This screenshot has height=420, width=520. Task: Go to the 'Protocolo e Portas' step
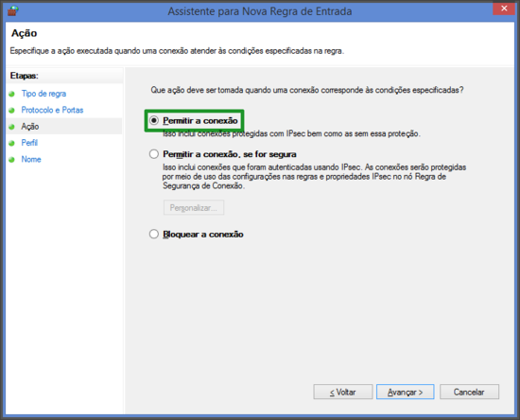click(52, 110)
